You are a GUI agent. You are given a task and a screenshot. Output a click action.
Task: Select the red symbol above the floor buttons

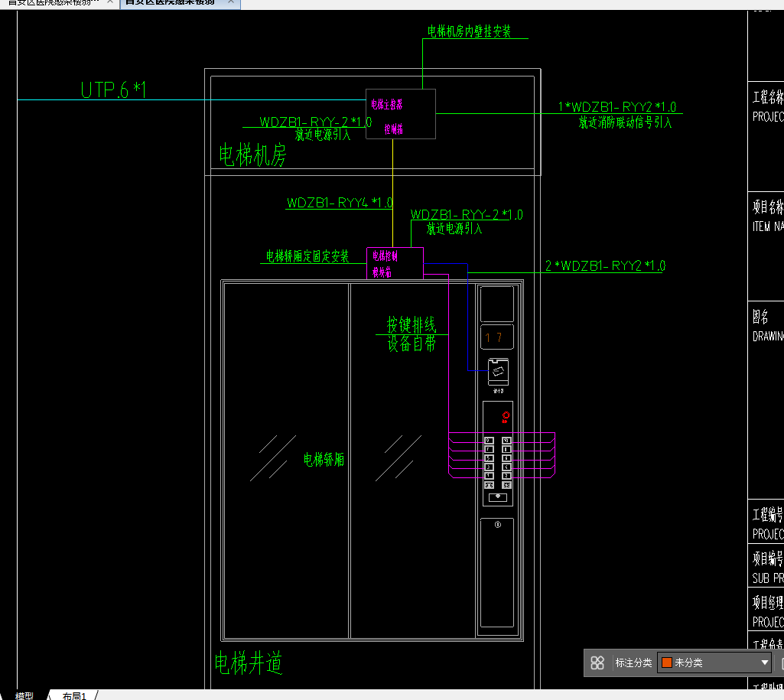pyautogui.click(x=506, y=417)
